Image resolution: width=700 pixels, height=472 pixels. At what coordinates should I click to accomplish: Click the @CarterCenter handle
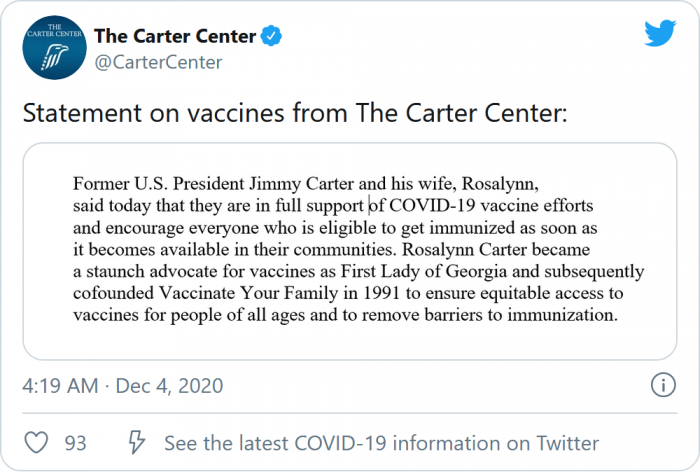point(157,62)
